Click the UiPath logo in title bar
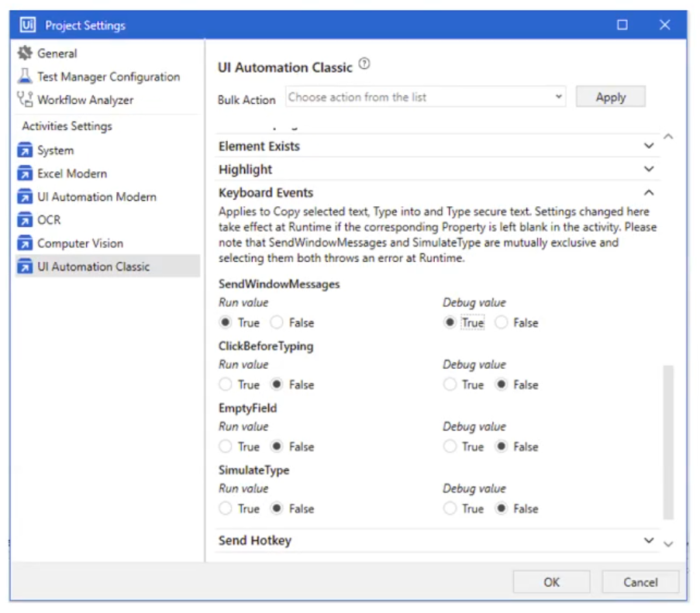This screenshot has height=613, width=700. pos(28,25)
